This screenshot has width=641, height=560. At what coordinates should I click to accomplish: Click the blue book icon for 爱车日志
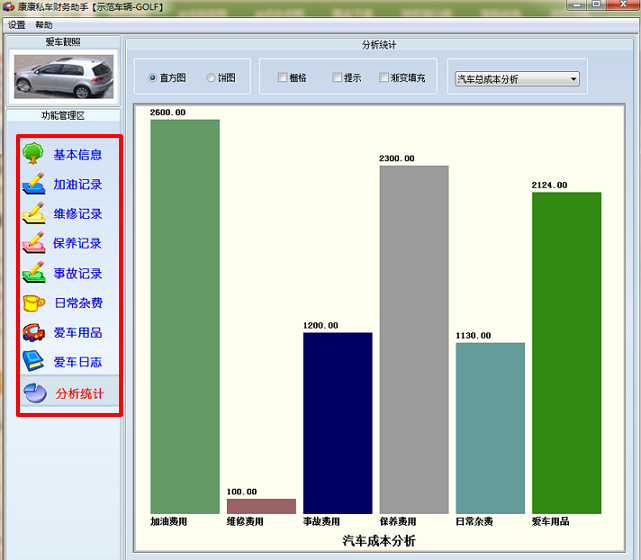coord(34,361)
